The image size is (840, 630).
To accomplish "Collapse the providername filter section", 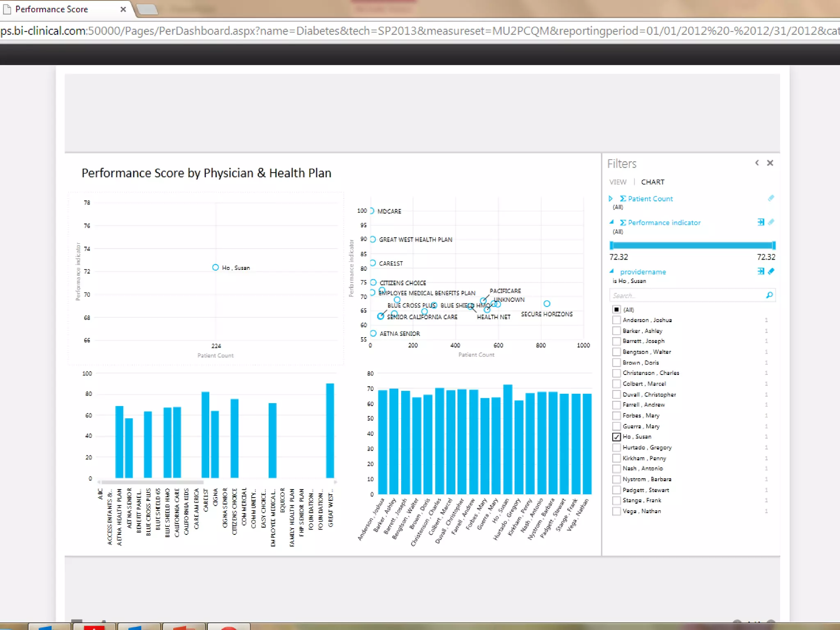I will (611, 271).
